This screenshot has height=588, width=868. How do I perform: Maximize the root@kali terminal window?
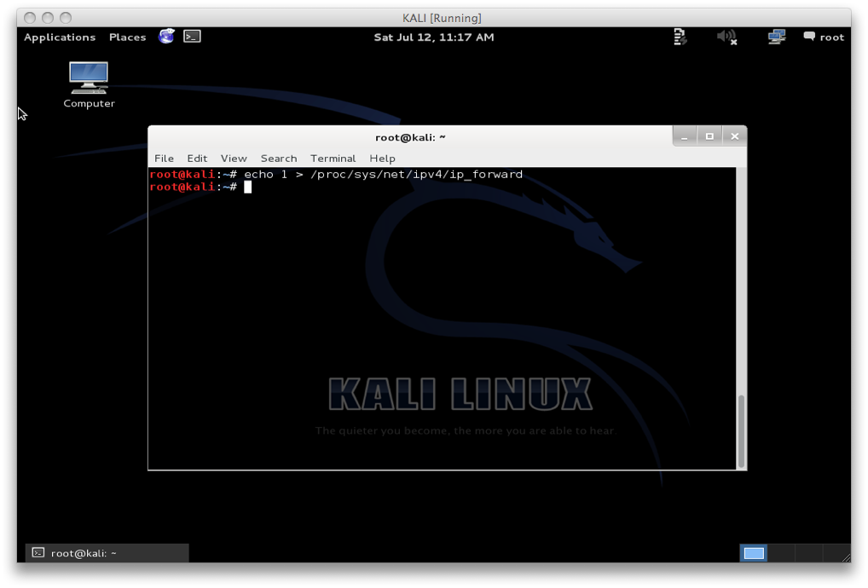[709, 136]
